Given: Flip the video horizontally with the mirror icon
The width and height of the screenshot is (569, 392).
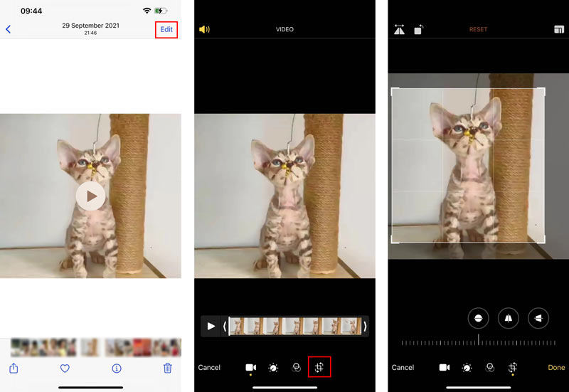Looking at the screenshot, I should [x=399, y=29].
